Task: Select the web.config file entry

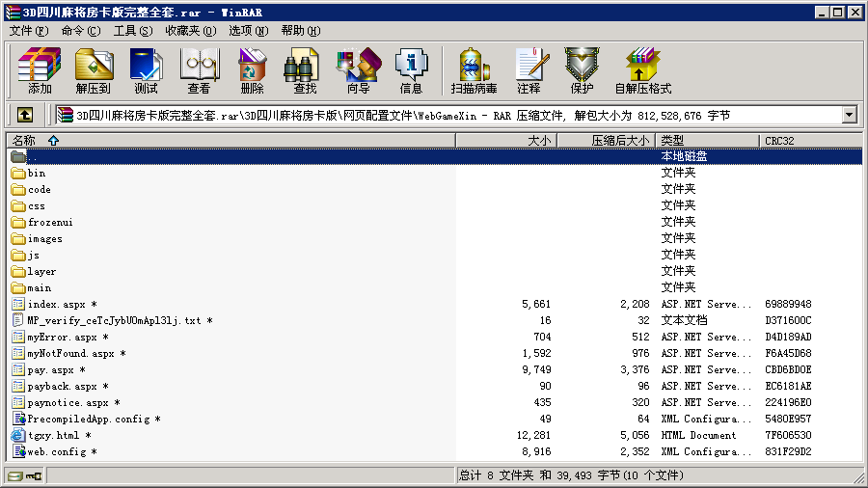Action: (x=55, y=452)
